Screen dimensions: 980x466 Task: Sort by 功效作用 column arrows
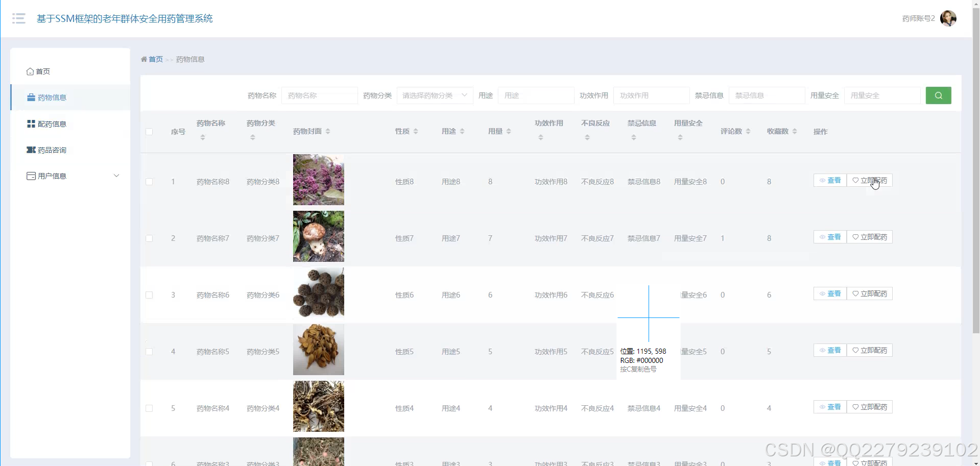click(541, 137)
